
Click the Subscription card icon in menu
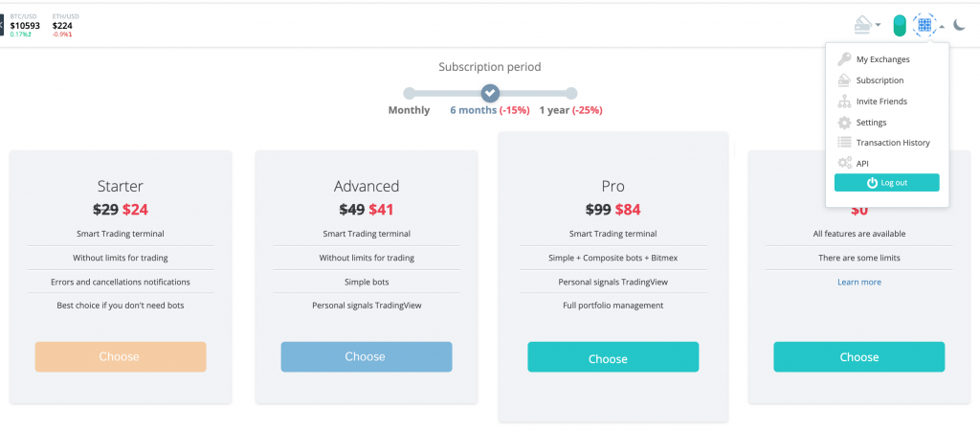pyautogui.click(x=844, y=80)
